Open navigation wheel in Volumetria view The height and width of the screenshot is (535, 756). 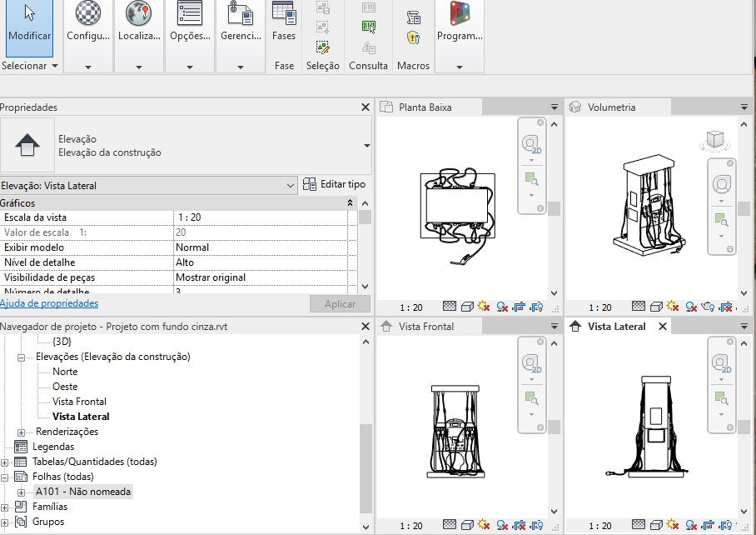pyautogui.click(x=721, y=184)
